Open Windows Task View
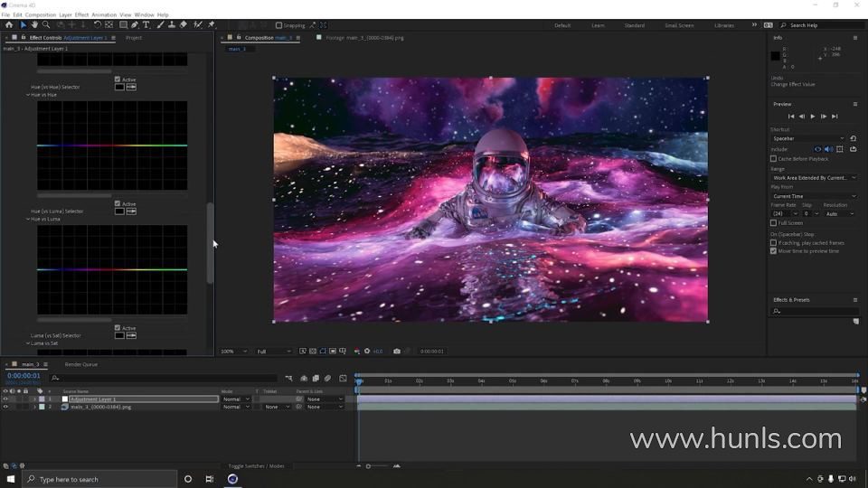 (209, 479)
